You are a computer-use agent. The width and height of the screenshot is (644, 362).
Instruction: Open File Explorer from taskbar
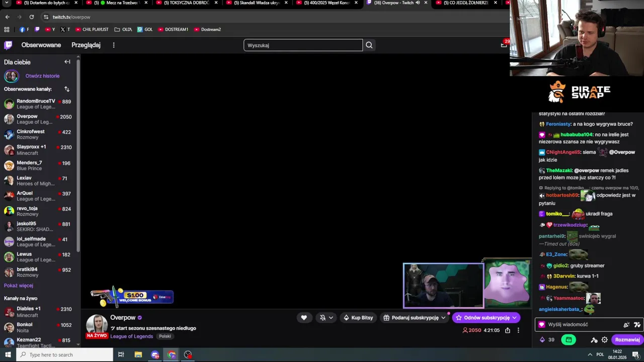click(138, 354)
